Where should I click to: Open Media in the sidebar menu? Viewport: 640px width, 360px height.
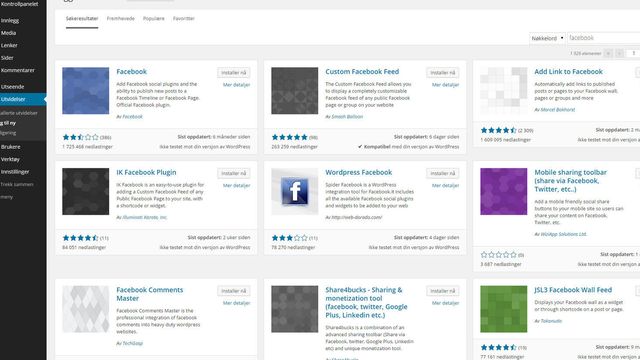coord(8,33)
